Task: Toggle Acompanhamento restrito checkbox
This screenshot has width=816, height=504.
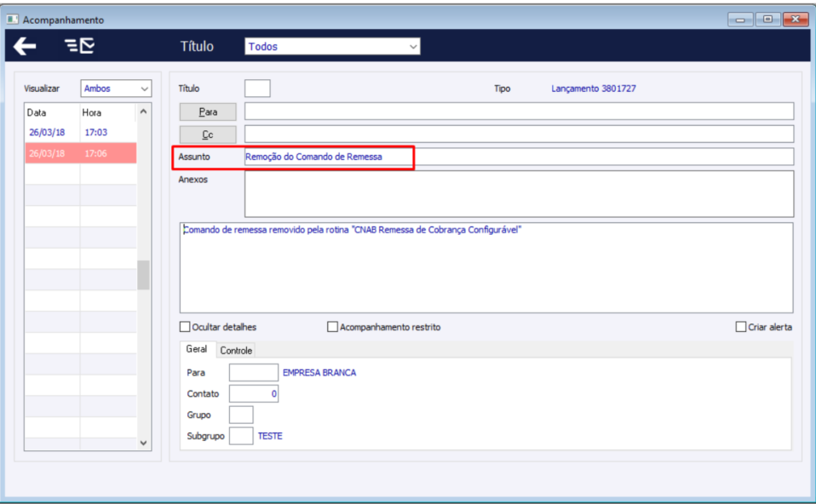Action: 332,327
